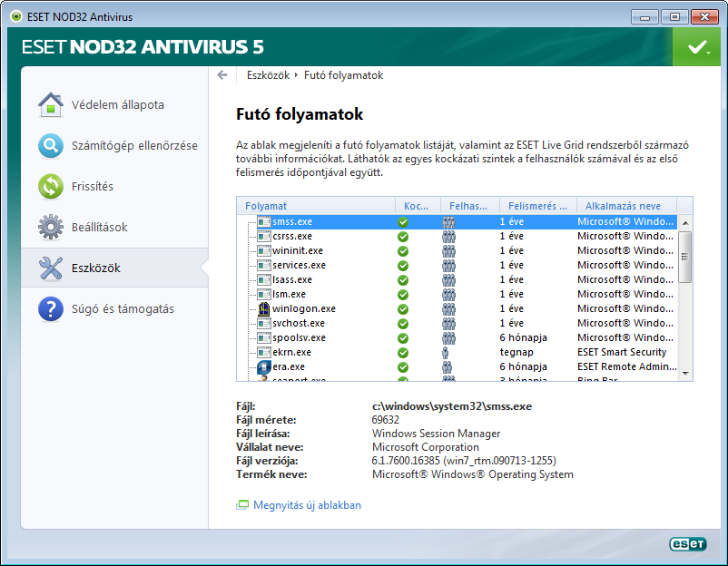Click the winlogon.exe process icon
The width and height of the screenshot is (728, 566).
[264, 309]
